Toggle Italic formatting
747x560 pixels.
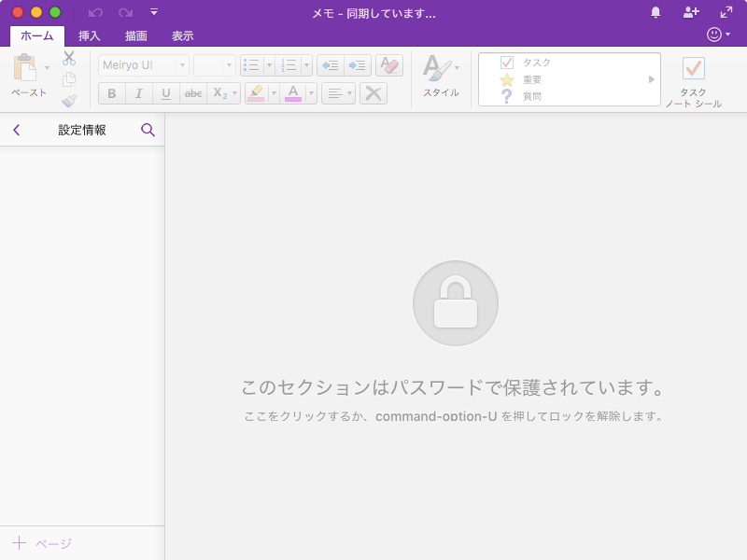[137, 93]
